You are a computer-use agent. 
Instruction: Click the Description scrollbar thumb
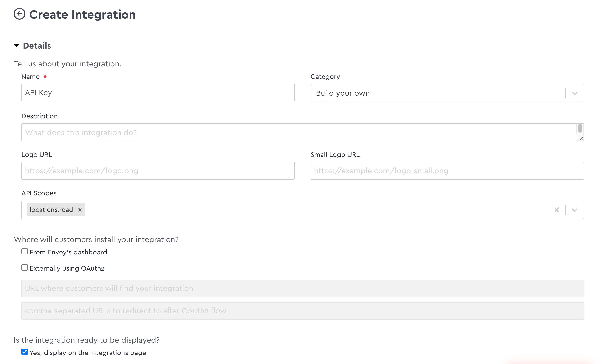(580, 128)
